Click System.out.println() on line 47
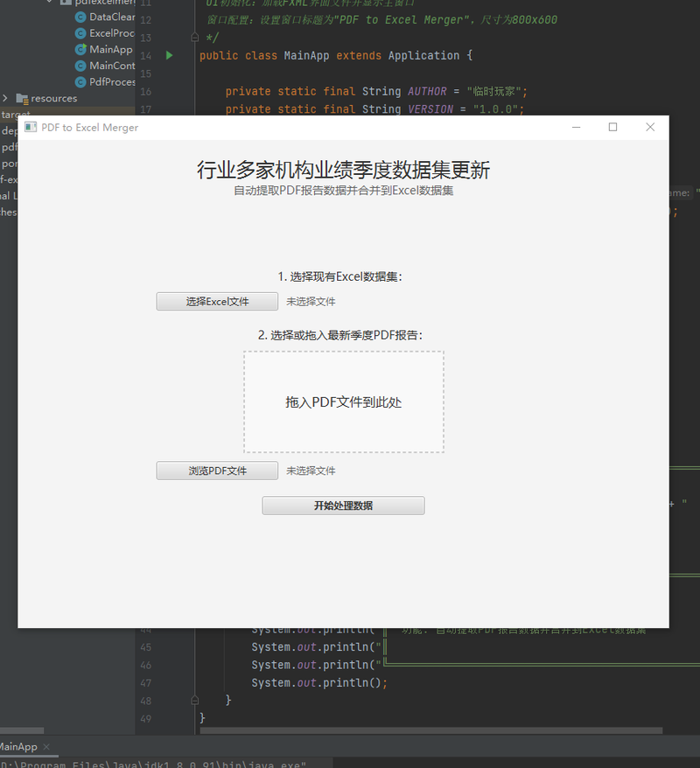 (319, 683)
